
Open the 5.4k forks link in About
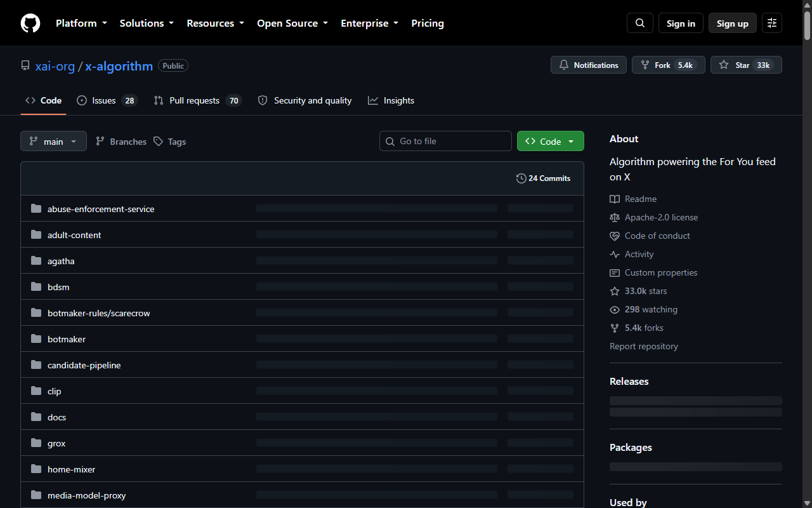pyautogui.click(x=637, y=328)
